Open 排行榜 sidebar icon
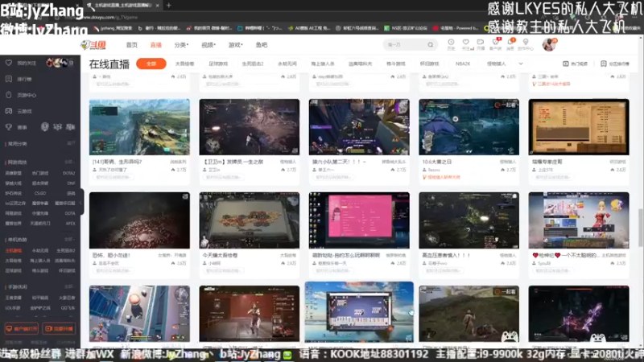This screenshot has height=362, width=644. pyautogui.click(x=9, y=79)
